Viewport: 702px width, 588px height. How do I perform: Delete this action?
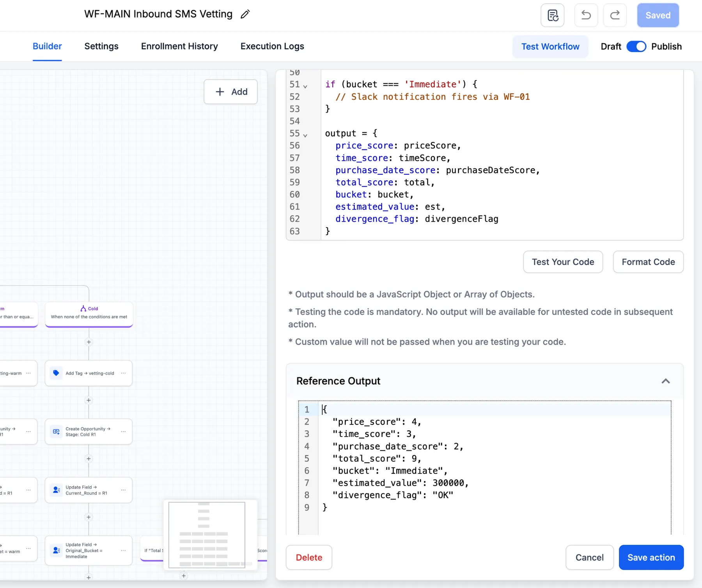[x=309, y=558]
